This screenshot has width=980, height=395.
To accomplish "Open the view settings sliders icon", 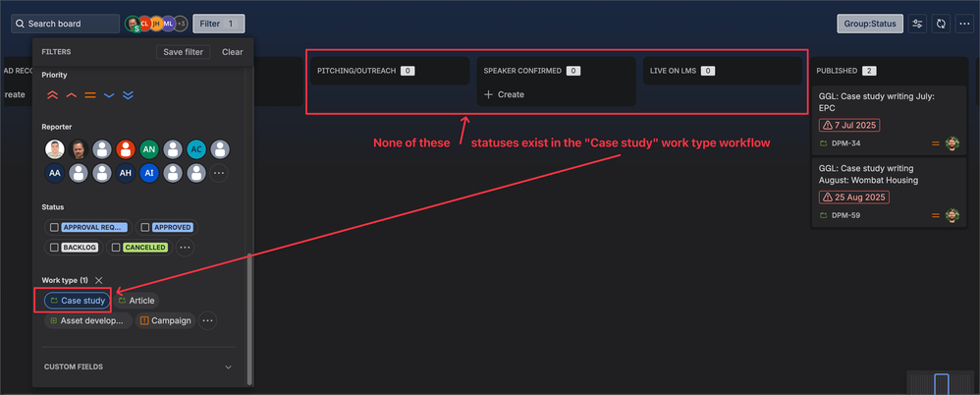I will pyautogui.click(x=917, y=24).
